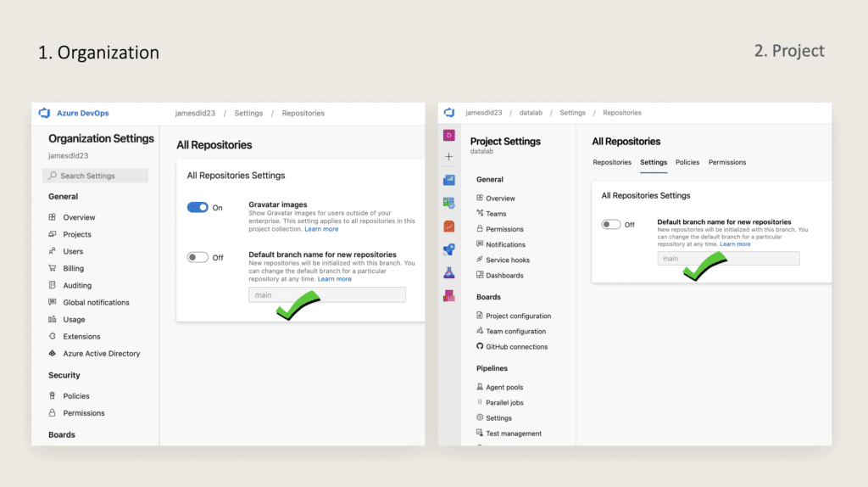The width and height of the screenshot is (868, 487).
Task: Open the Repos hub icon in project sidebar
Action: coord(449,227)
